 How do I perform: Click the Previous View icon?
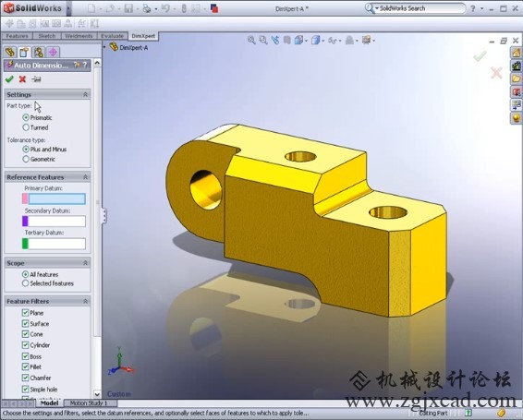[274, 41]
